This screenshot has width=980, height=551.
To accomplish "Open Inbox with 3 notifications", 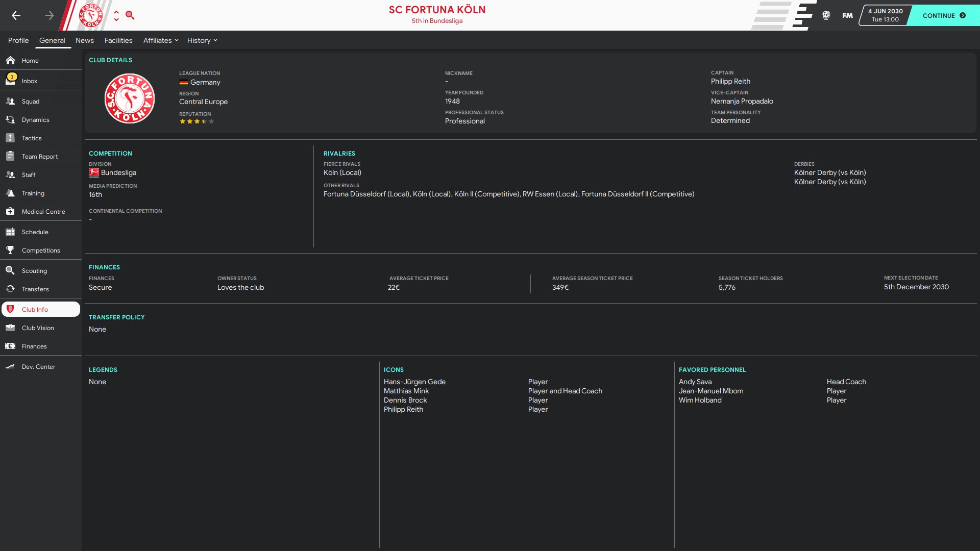I will (29, 81).
